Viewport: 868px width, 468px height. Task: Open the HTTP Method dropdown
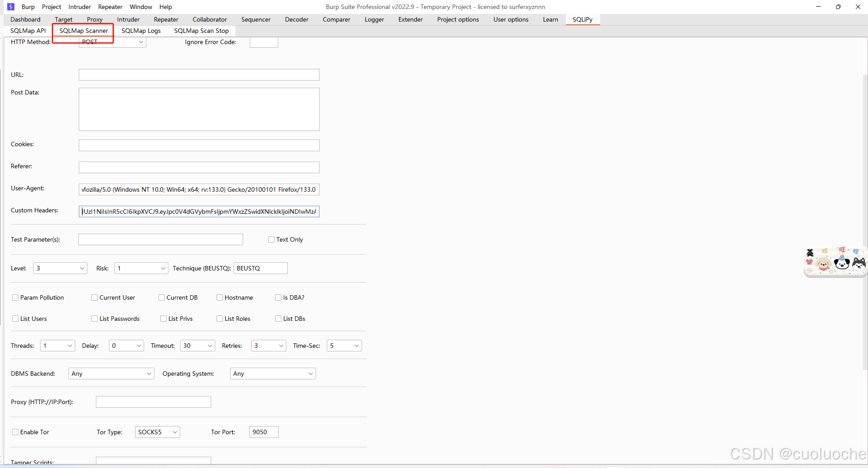(x=113, y=42)
